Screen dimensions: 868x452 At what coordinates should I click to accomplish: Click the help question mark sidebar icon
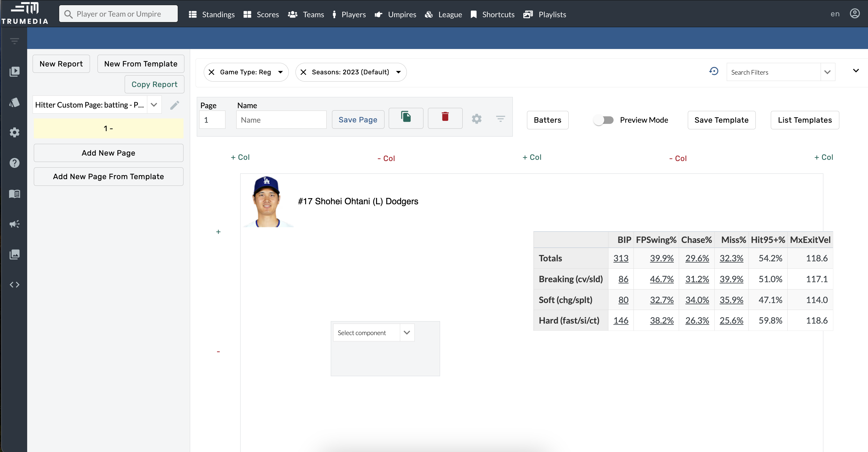[14, 163]
